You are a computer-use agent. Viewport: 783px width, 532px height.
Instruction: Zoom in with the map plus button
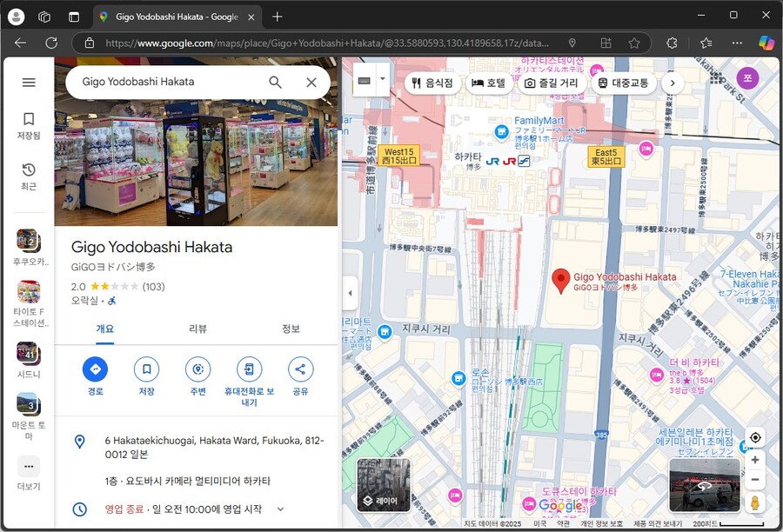click(755, 460)
